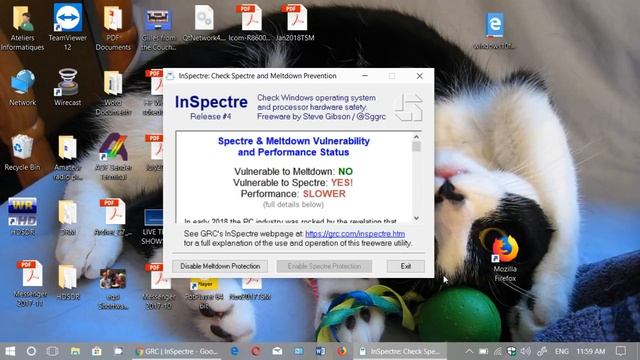
Task: Click the GRC logo in InSpectre header
Action: point(408,107)
